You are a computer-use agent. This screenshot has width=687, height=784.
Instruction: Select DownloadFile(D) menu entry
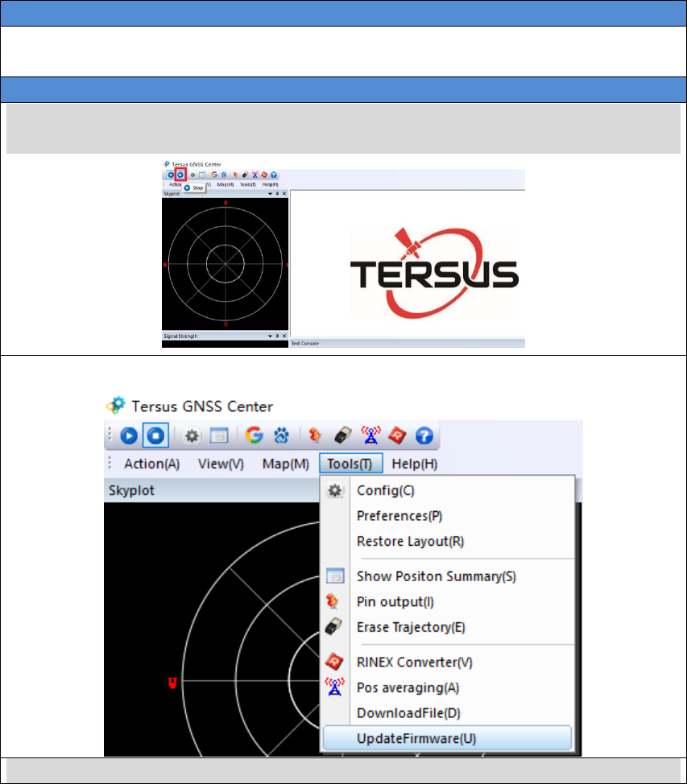[x=448, y=713]
